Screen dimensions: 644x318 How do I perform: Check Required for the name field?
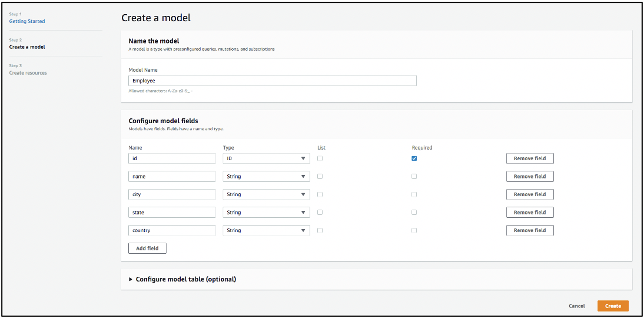click(414, 176)
